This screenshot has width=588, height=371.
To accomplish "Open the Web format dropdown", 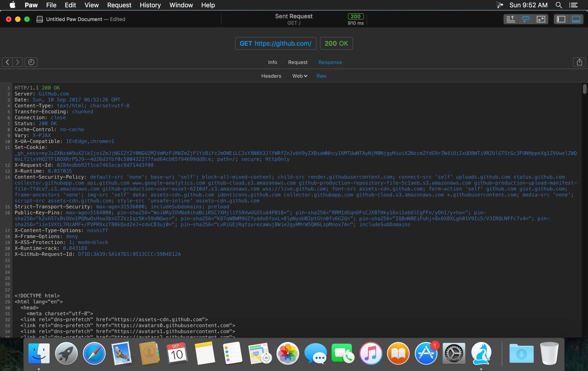I will point(300,76).
